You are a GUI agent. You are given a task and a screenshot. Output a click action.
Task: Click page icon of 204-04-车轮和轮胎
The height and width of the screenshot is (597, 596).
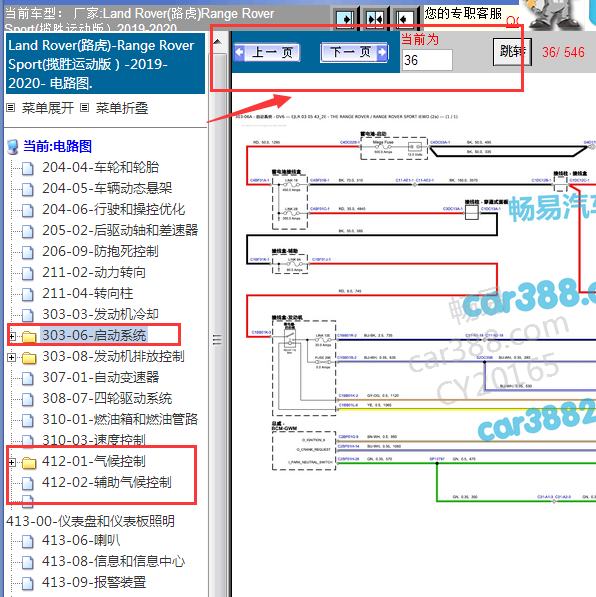point(28,168)
